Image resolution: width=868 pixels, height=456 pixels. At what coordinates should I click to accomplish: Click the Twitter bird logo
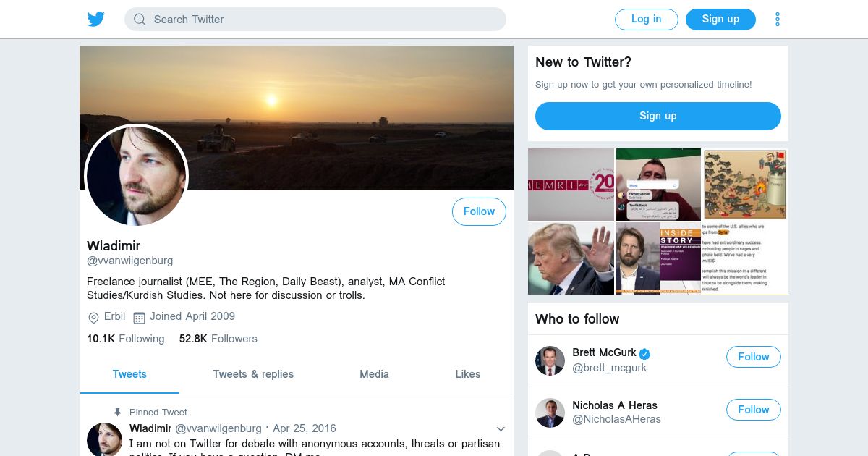96,20
